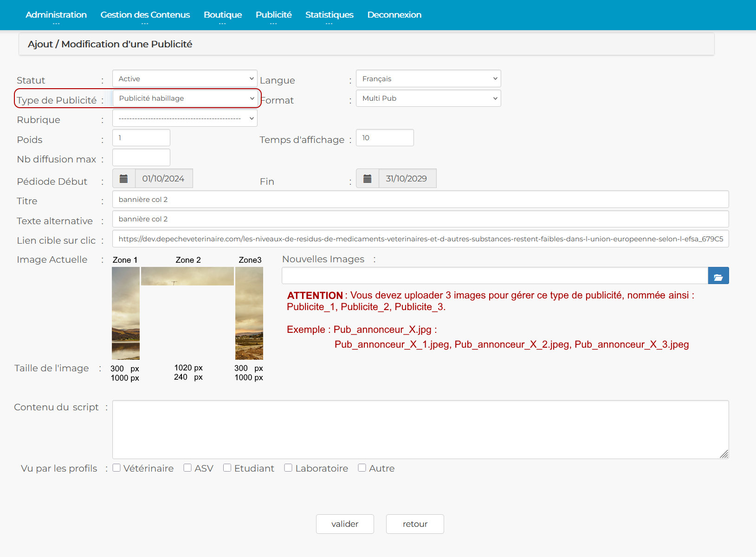Expand the Type de Publicité dropdown
Viewport: 756px width, 557px height.
click(x=185, y=98)
